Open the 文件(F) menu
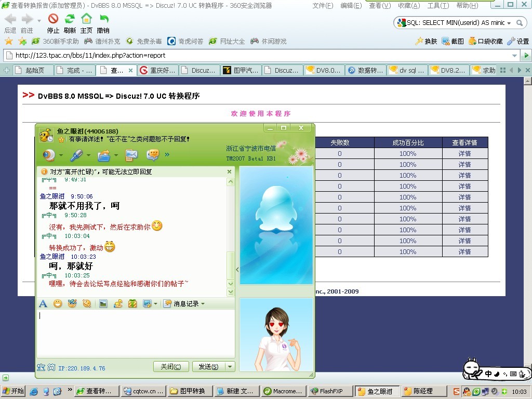This screenshot has height=399, width=532. (x=323, y=6)
